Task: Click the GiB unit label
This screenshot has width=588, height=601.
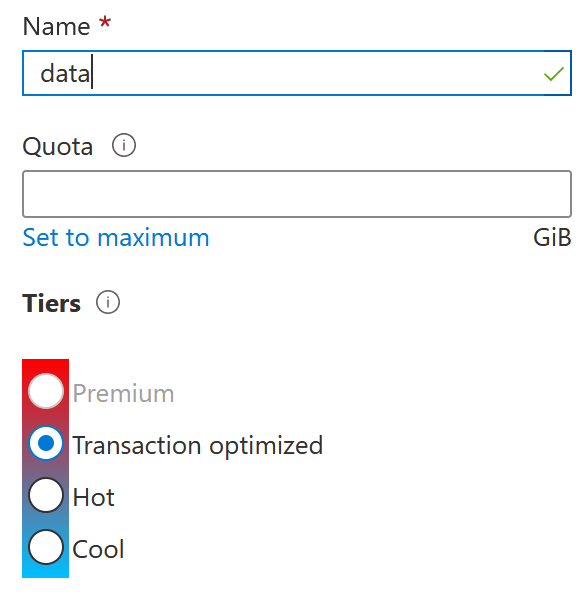Action: 552,238
